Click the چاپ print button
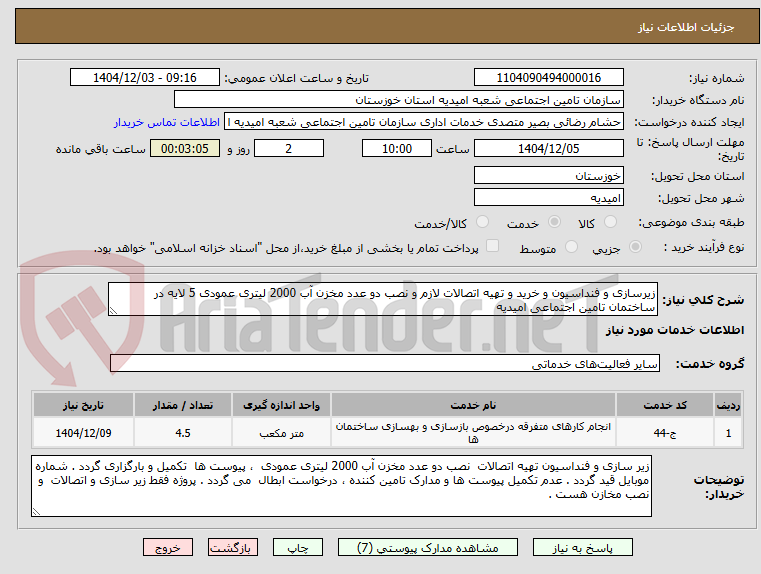 298,547
